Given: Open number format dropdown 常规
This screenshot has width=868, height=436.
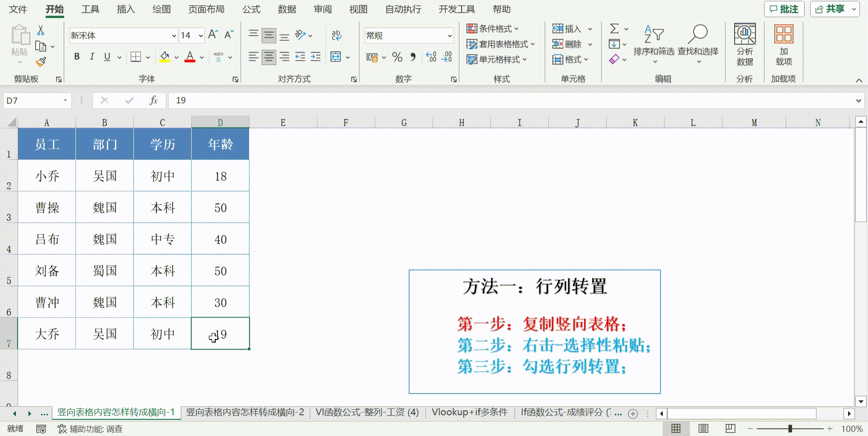Looking at the screenshot, I should pyautogui.click(x=449, y=36).
